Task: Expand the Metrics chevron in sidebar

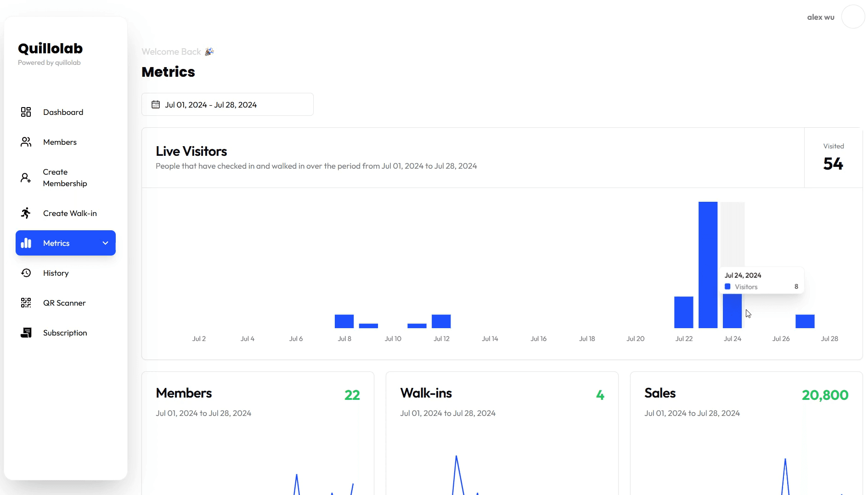Action: (105, 243)
